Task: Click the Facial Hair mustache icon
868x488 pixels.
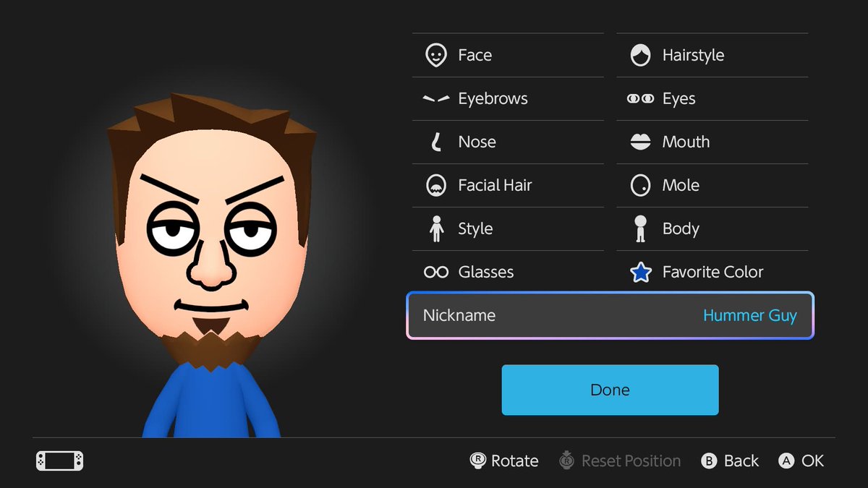Action: (x=435, y=185)
